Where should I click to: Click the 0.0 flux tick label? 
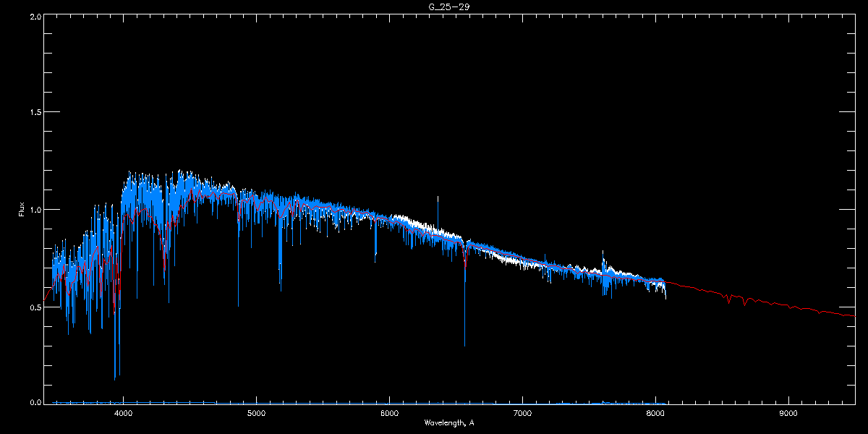(x=35, y=401)
